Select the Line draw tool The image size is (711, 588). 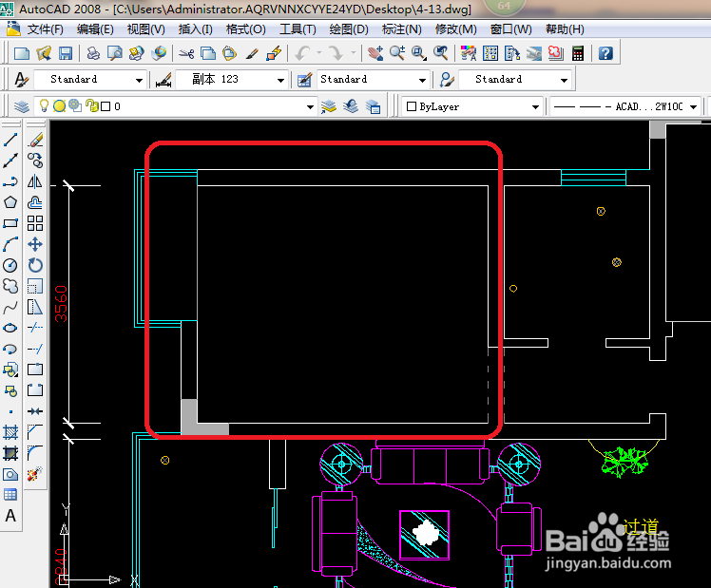(x=10, y=140)
